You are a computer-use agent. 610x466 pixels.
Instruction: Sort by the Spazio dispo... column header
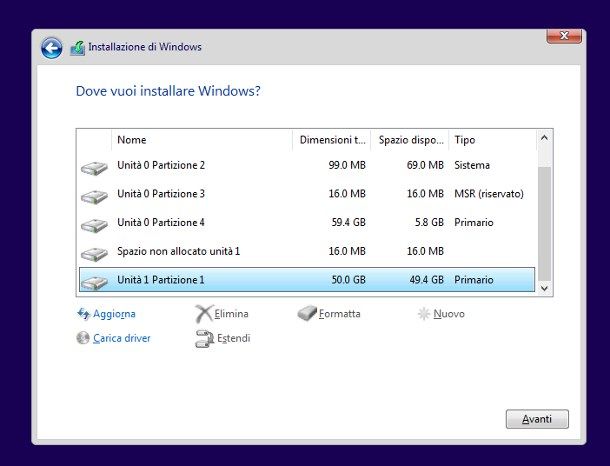pyautogui.click(x=410, y=140)
